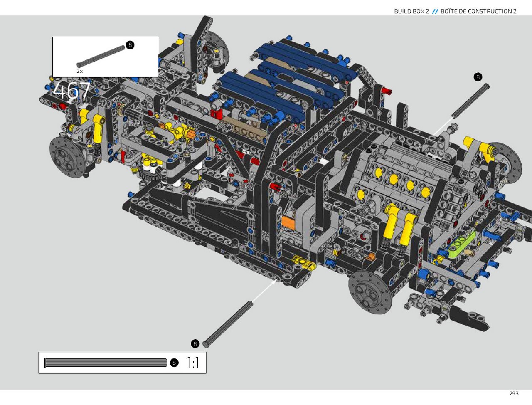This screenshot has height=405, width=532.
Task: Click the axle illustration in the parts box
Action: point(101,56)
